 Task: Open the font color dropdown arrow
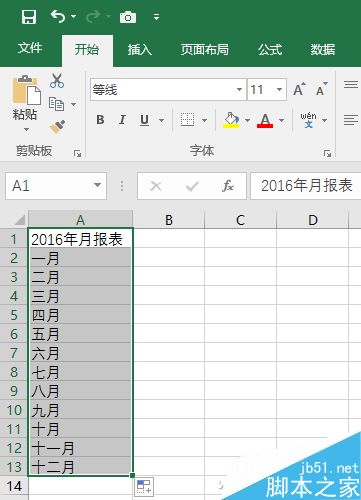click(x=281, y=120)
